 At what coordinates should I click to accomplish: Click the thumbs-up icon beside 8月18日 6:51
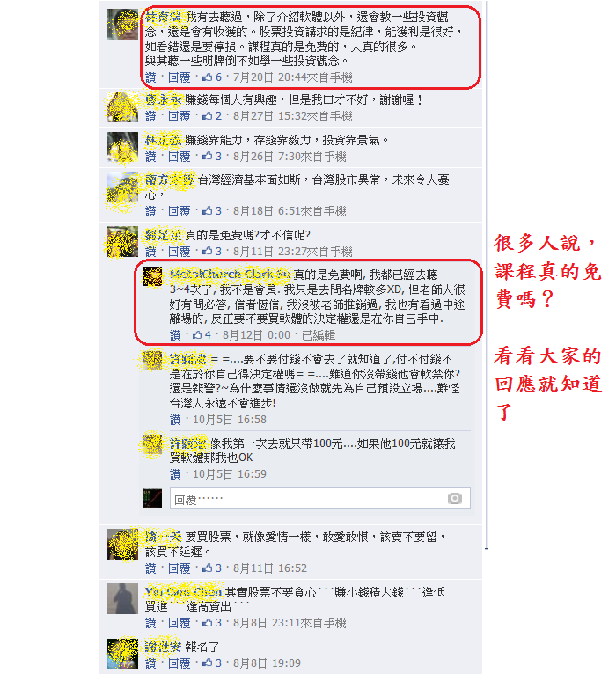[x=208, y=210]
